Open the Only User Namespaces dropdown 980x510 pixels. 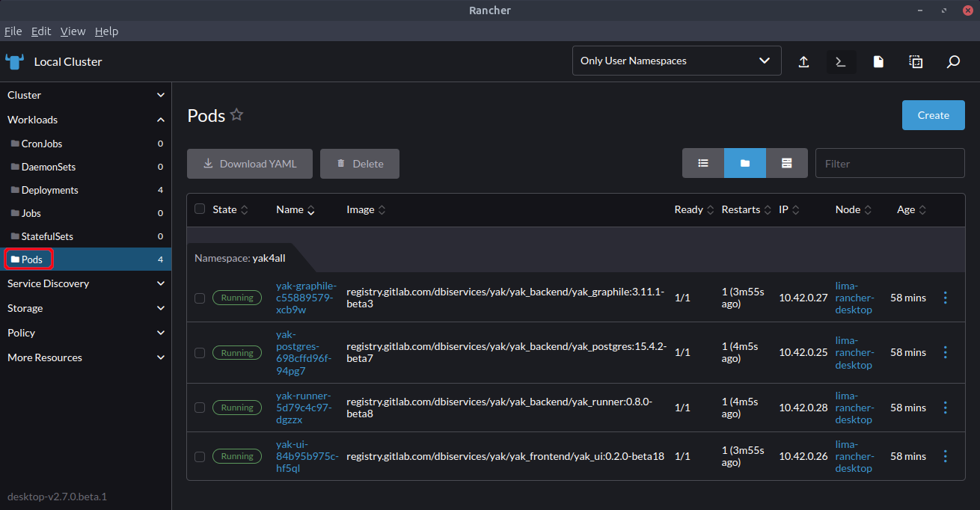click(x=676, y=61)
